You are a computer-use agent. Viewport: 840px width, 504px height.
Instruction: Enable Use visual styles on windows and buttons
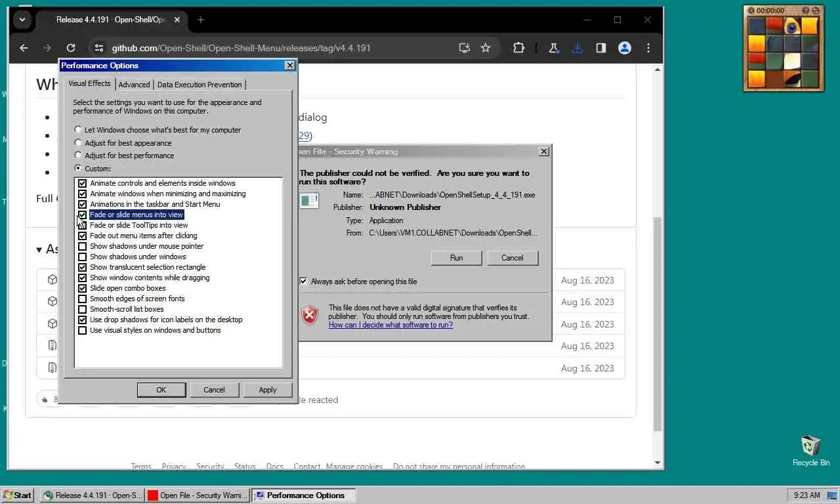click(83, 330)
